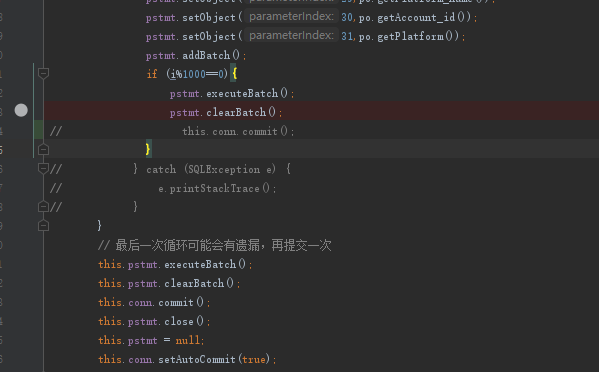Click fold end marker above the Chinese comment
Image resolution: width=599 pixels, height=372 pixels.
(43, 226)
